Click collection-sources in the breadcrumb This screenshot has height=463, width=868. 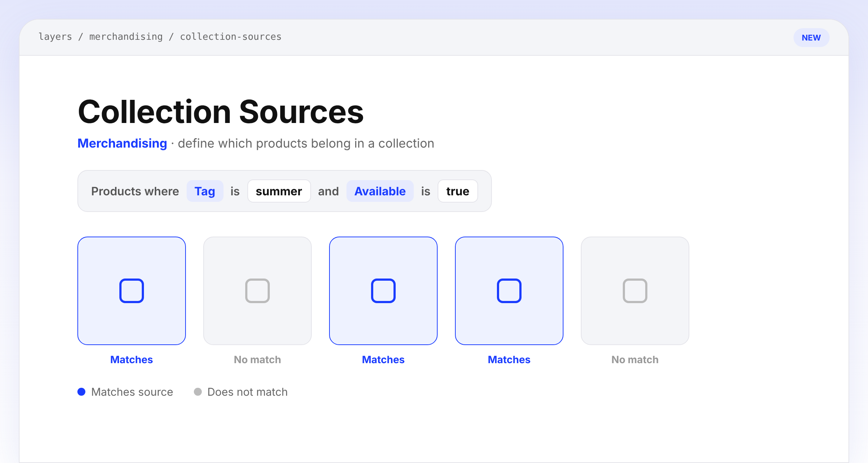(x=231, y=37)
